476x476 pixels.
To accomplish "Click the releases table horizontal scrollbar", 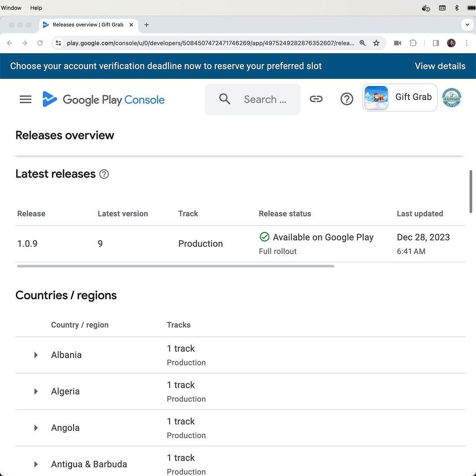I will 175,266.
